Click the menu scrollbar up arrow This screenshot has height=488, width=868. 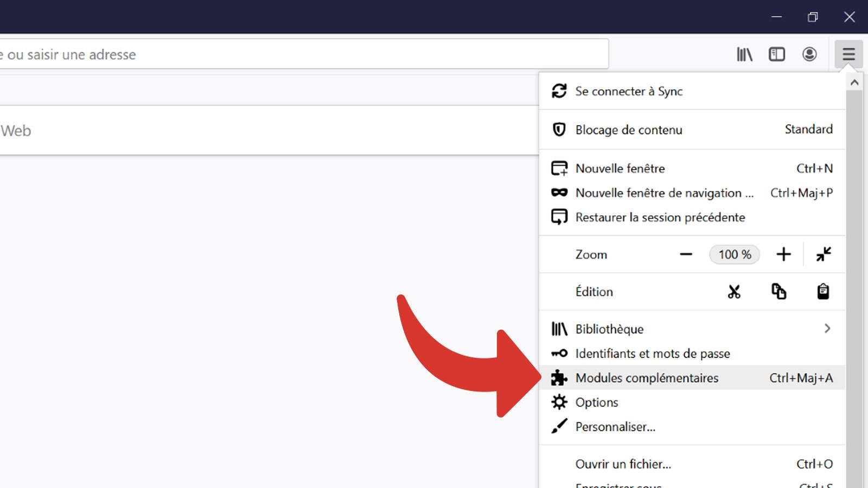854,83
